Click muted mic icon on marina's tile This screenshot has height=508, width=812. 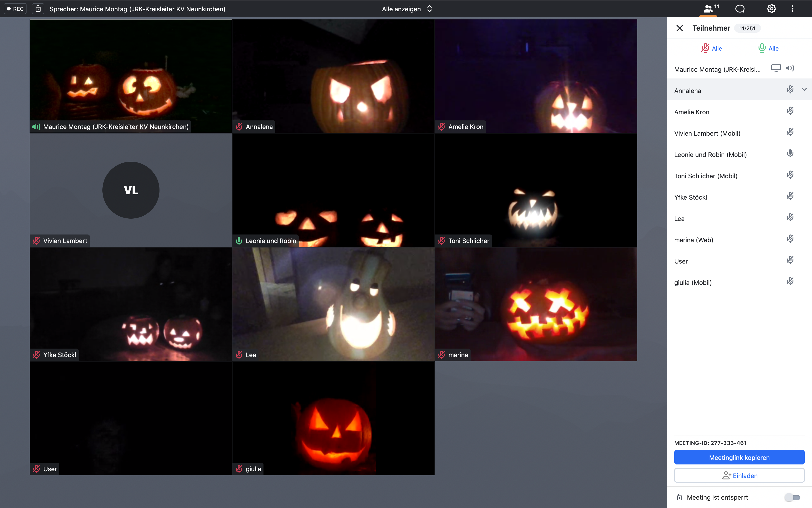pos(442,355)
